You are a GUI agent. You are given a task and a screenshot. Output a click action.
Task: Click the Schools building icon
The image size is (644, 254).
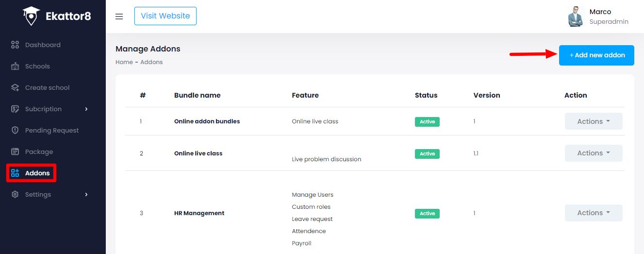coord(15,66)
